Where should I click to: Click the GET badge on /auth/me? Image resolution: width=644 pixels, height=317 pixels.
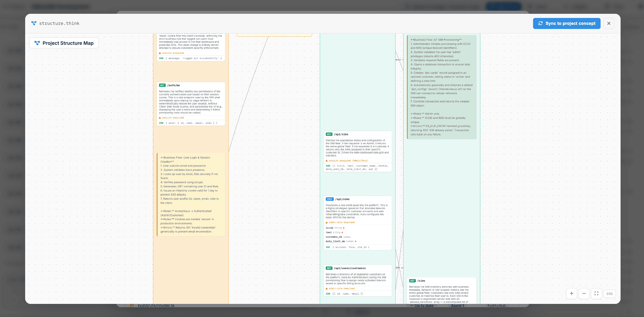click(x=162, y=85)
